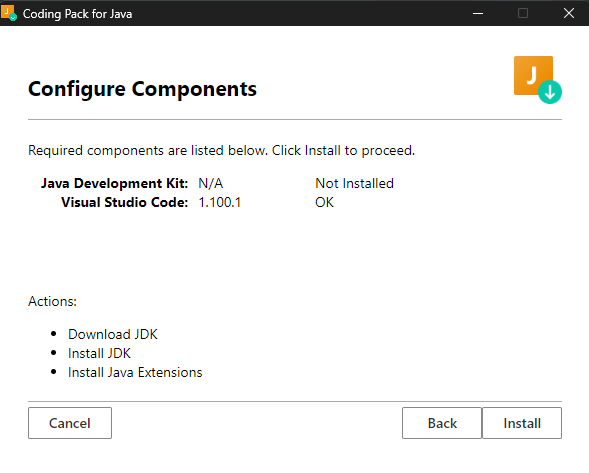Minimize the Coding Pack for Java window
The width and height of the screenshot is (589, 473).
[x=478, y=14]
